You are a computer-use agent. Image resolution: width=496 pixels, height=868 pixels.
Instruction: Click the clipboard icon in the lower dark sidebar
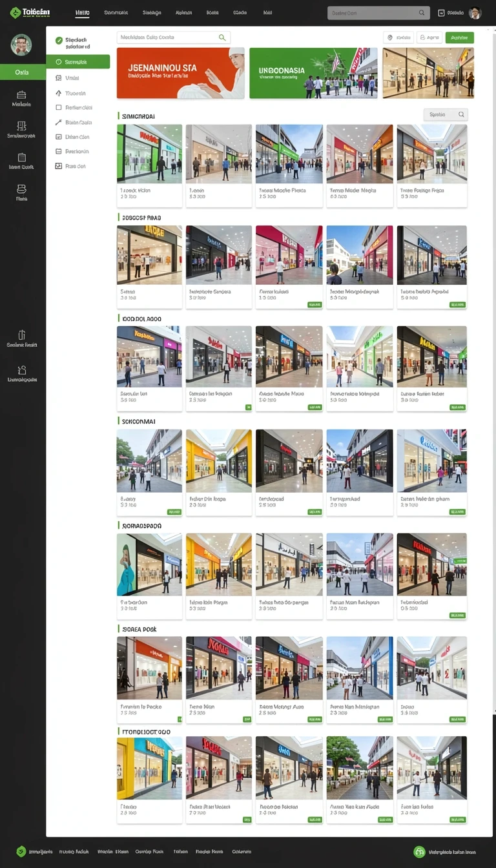pos(22,335)
